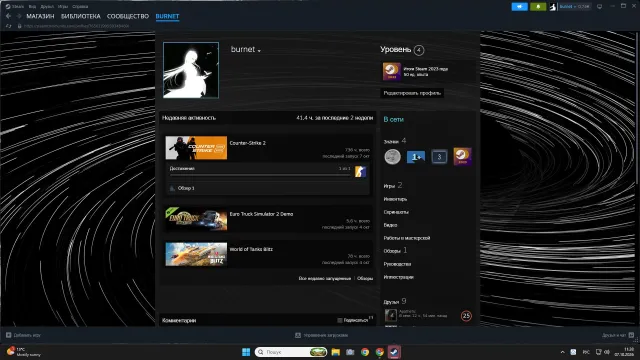Open Euro Truck Simulator 2 Demo banner

(x=196, y=219)
